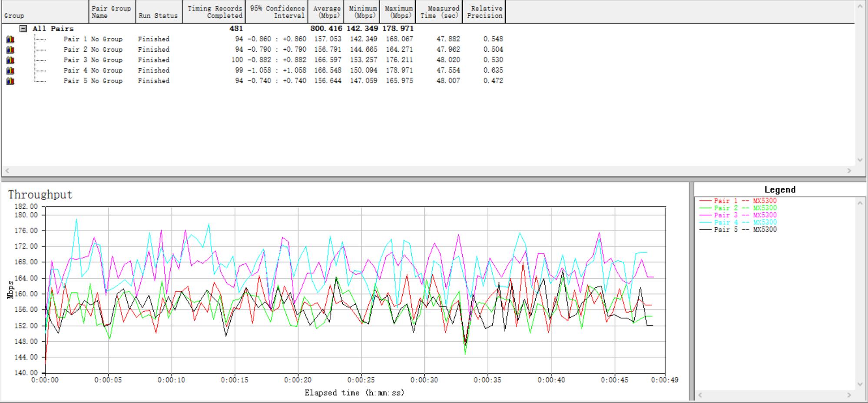This screenshot has height=403, width=868.
Task: Click the Relative Precision column header
Action: click(x=484, y=12)
